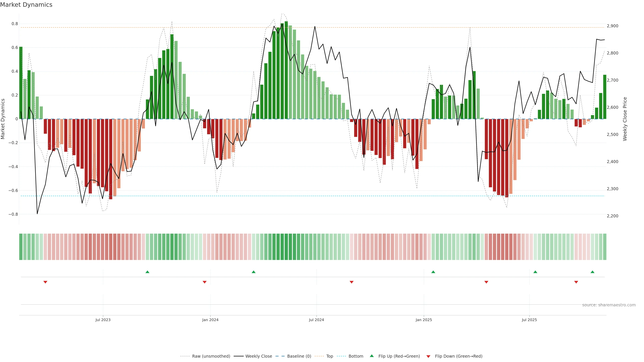
Task: Click the red Flip Down marker between Jan and Jul 2025
Action: click(x=486, y=282)
